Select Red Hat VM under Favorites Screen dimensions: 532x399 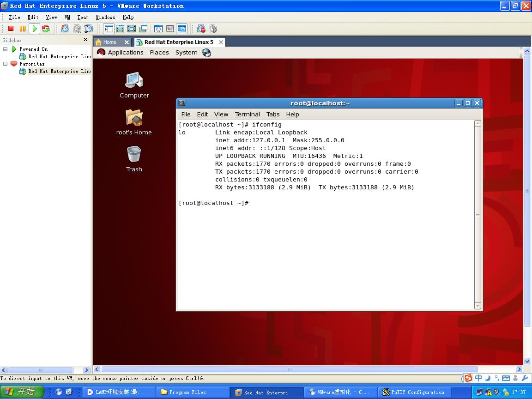click(55, 71)
